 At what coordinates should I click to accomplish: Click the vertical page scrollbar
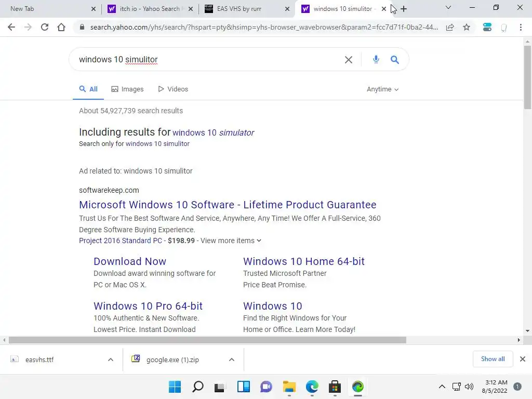tap(527, 77)
